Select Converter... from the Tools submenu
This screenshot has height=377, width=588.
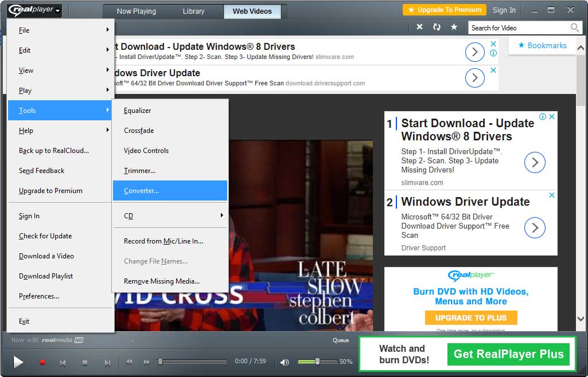tap(170, 191)
